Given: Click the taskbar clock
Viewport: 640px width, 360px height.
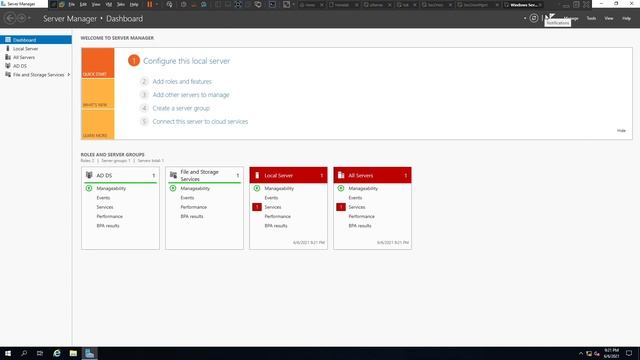Looking at the screenshot, I should pyautogui.click(x=611, y=353).
